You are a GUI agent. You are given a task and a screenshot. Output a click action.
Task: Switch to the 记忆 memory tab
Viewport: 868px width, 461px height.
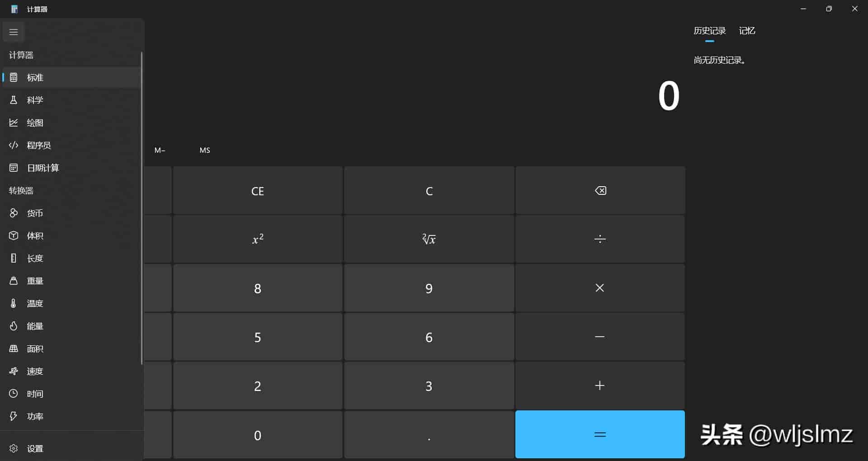(747, 31)
